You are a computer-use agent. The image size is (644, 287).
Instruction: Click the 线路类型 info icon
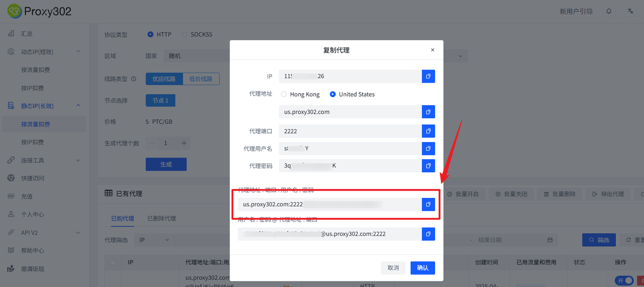(134, 79)
